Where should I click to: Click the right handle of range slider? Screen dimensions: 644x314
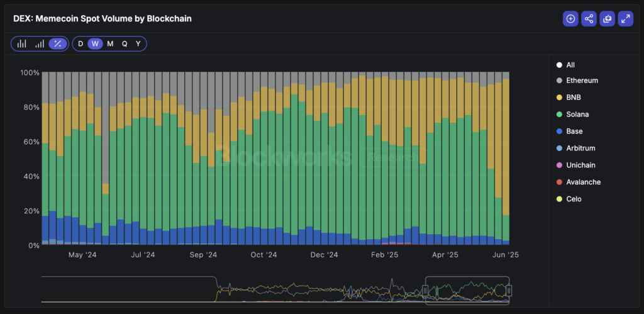click(x=509, y=290)
